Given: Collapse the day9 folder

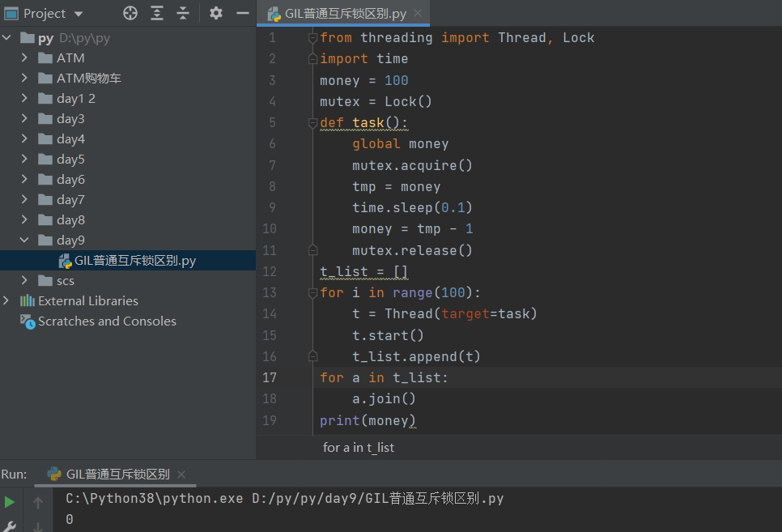Looking at the screenshot, I should tap(24, 240).
